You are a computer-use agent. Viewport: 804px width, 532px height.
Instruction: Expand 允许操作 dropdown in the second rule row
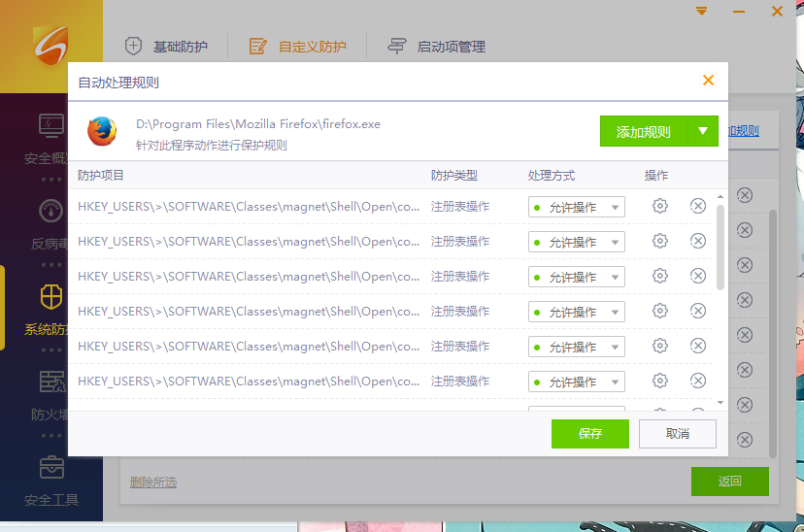point(577,242)
